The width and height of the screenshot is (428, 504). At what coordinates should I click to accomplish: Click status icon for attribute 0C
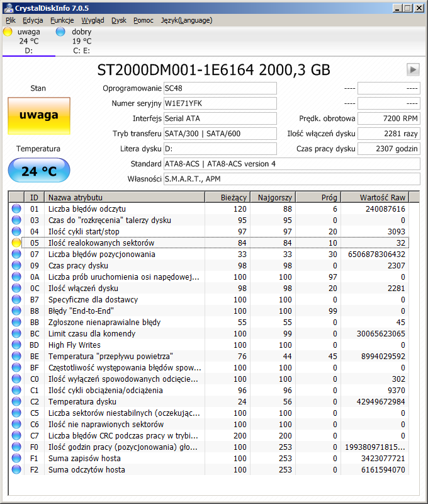(16, 288)
